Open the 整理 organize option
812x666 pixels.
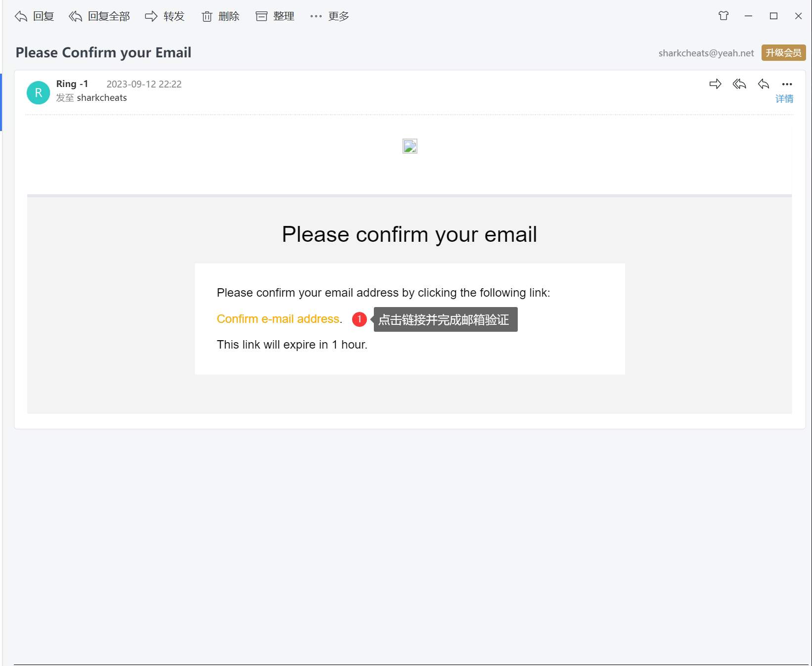275,16
